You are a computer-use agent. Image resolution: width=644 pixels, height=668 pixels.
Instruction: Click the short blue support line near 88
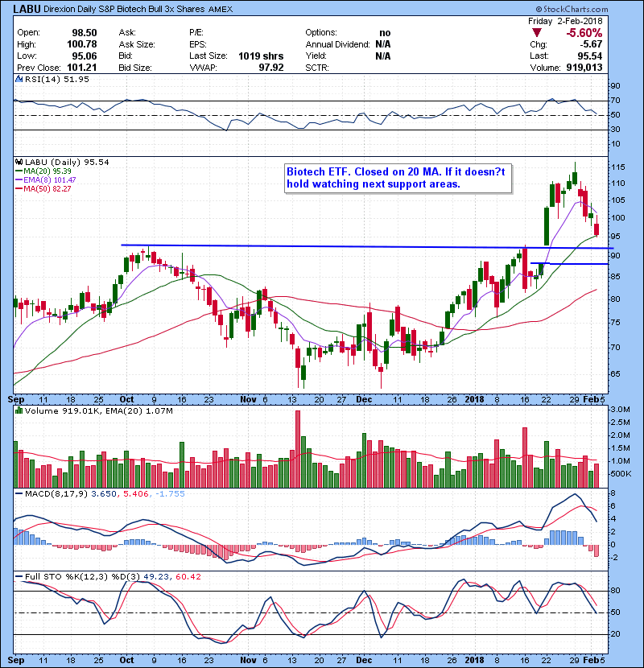coord(569,264)
